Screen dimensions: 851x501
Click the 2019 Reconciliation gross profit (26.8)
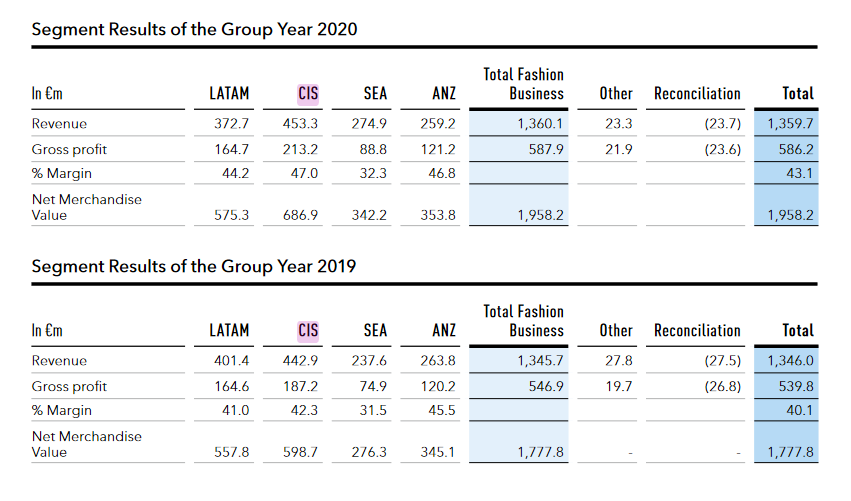[x=720, y=386]
